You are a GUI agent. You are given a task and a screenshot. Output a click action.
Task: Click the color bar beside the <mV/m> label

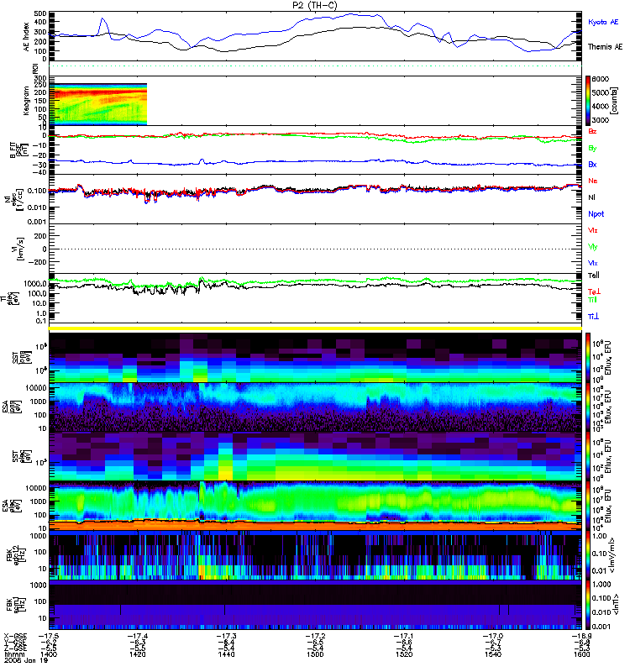point(588,555)
